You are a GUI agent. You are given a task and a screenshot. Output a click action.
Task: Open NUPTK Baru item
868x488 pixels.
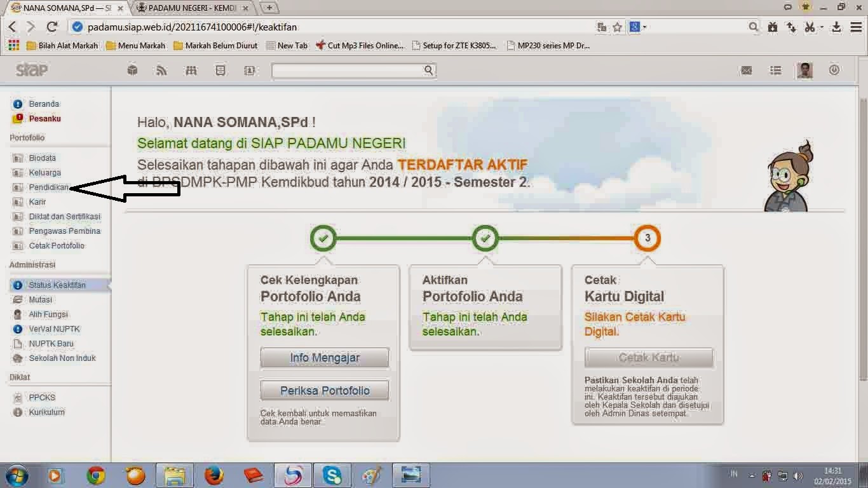click(x=51, y=343)
